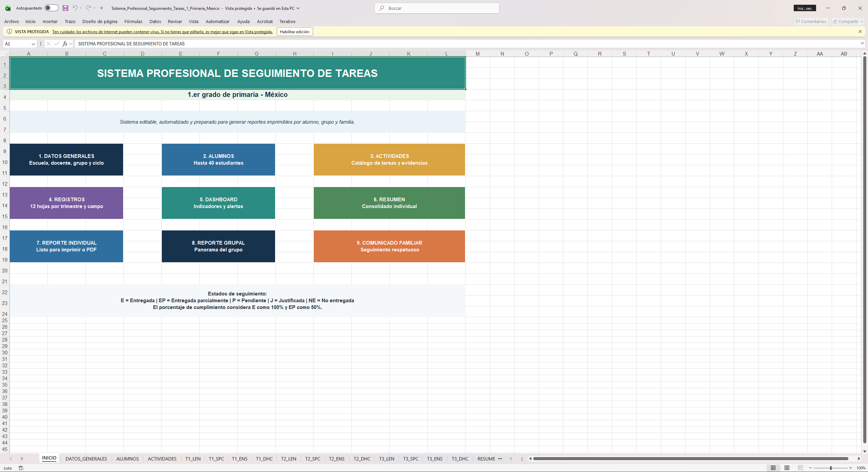
Task: Click the Insert Function fx icon
Action: click(x=65, y=44)
